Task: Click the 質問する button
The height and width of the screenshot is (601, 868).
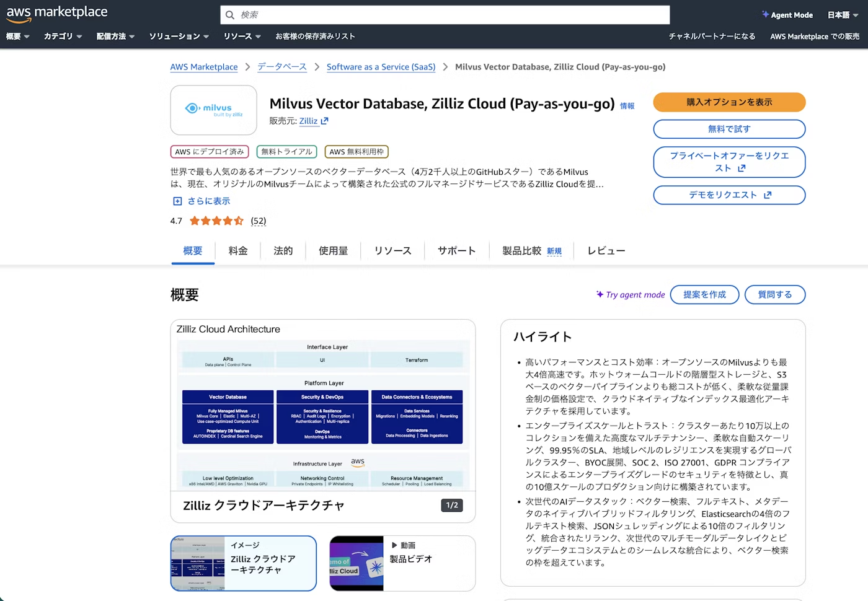Action: [774, 295]
